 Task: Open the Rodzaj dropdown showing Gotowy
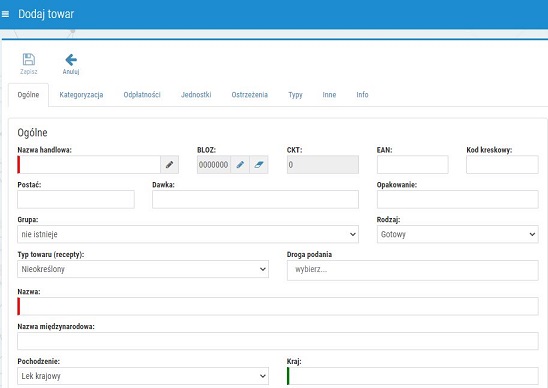[457, 234]
